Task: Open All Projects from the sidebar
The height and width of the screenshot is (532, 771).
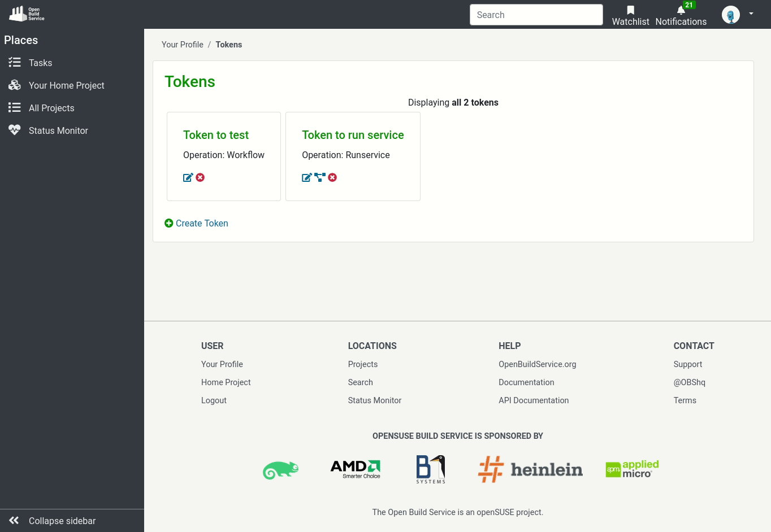Action: (x=51, y=108)
